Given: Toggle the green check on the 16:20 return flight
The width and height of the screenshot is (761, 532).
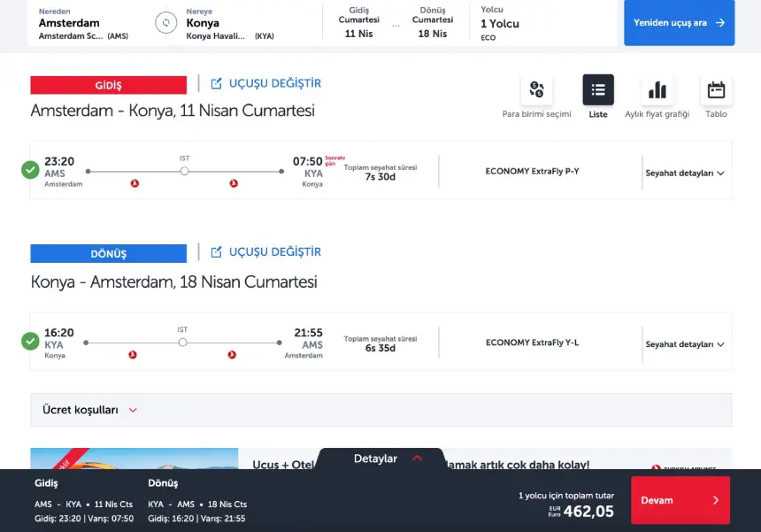Looking at the screenshot, I should (30, 341).
